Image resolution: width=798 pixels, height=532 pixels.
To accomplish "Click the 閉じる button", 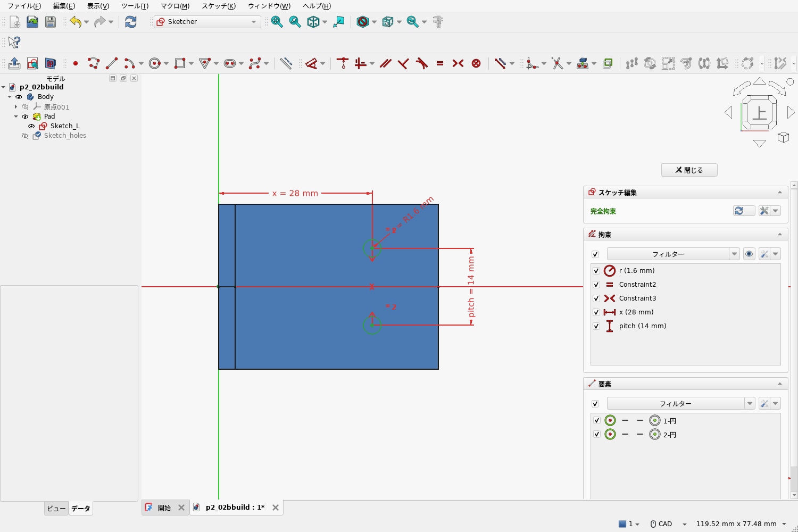I will (x=689, y=170).
